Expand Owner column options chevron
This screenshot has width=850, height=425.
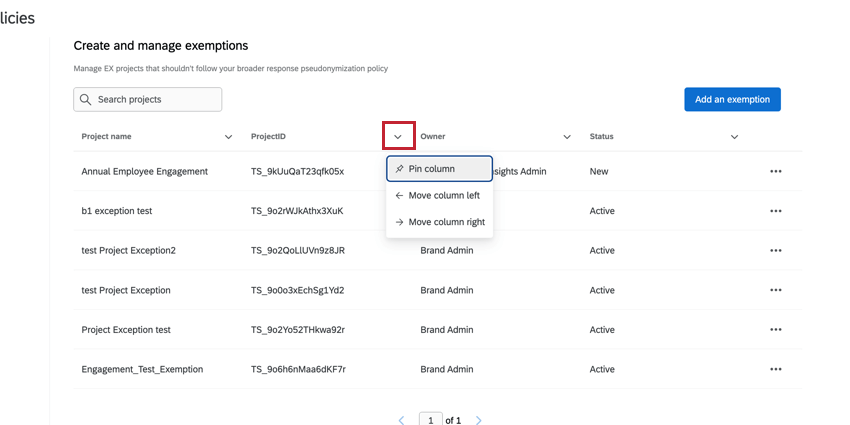click(x=567, y=137)
